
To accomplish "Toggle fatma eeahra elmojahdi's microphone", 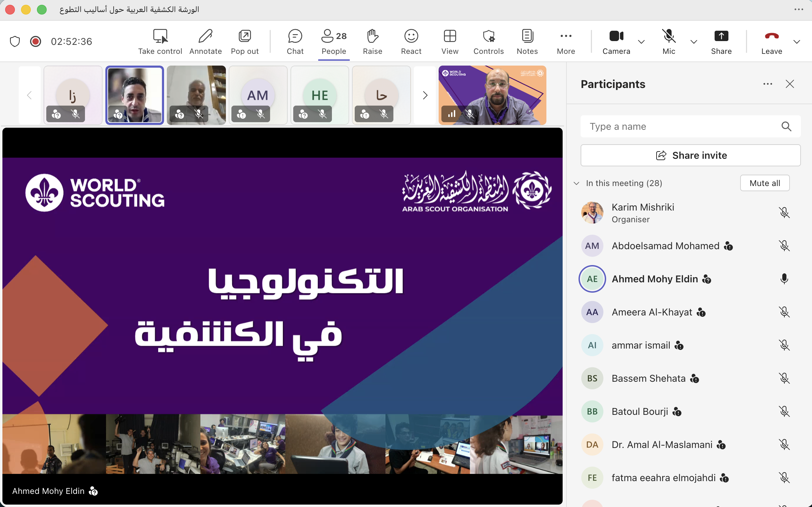I will tap(784, 478).
